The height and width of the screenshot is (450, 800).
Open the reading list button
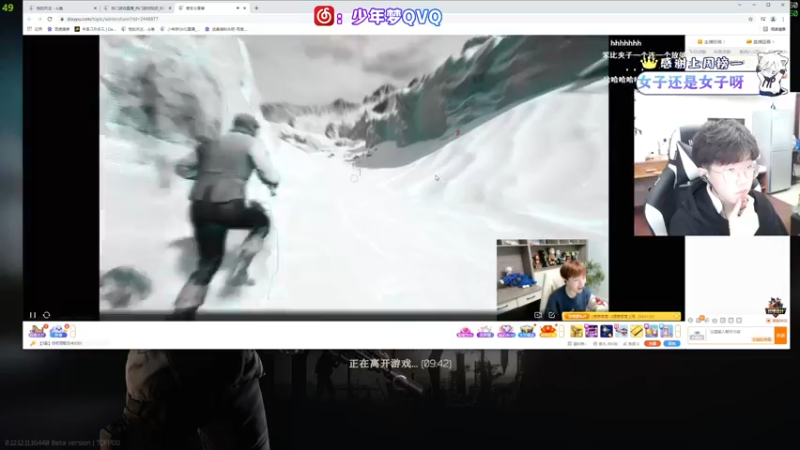click(774, 29)
